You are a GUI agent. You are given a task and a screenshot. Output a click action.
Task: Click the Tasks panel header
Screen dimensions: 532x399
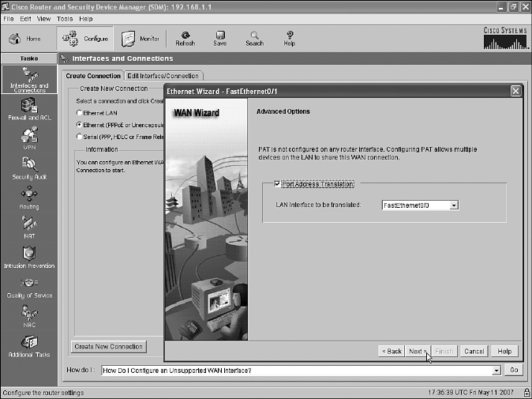(x=29, y=58)
